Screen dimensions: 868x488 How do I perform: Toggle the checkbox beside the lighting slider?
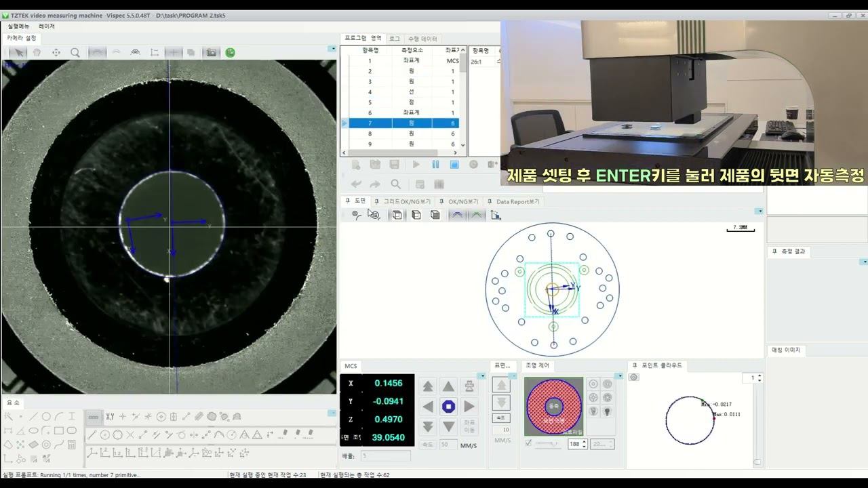coord(528,443)
